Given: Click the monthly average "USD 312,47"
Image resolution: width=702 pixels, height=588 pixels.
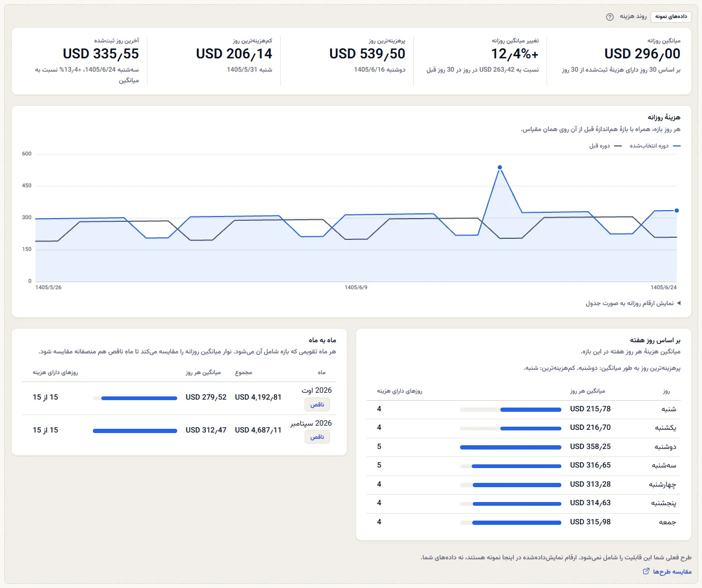Looking at the screenshot, I should coord(206,430).
